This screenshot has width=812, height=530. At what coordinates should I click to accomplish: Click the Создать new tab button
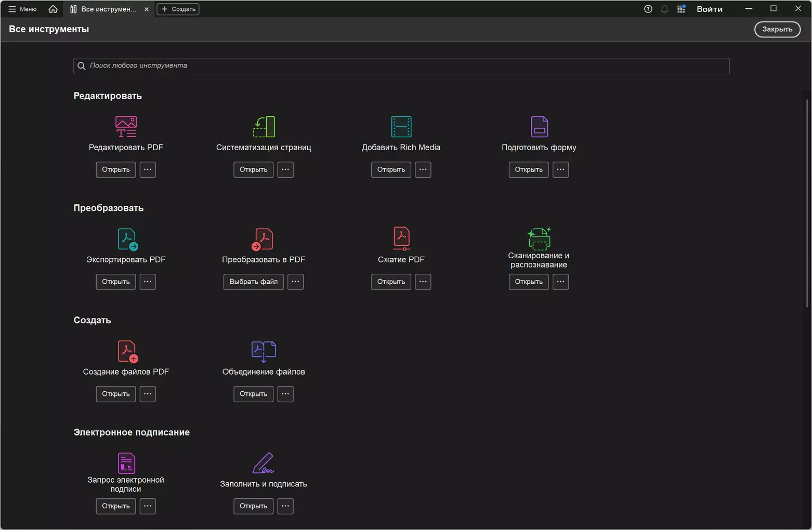(x=178, y=9)
